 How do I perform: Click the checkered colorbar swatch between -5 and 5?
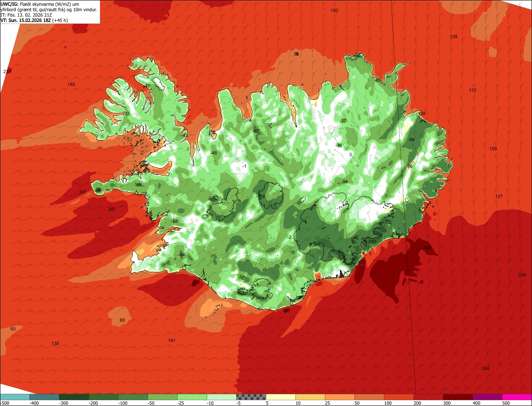tap(251, 397)
